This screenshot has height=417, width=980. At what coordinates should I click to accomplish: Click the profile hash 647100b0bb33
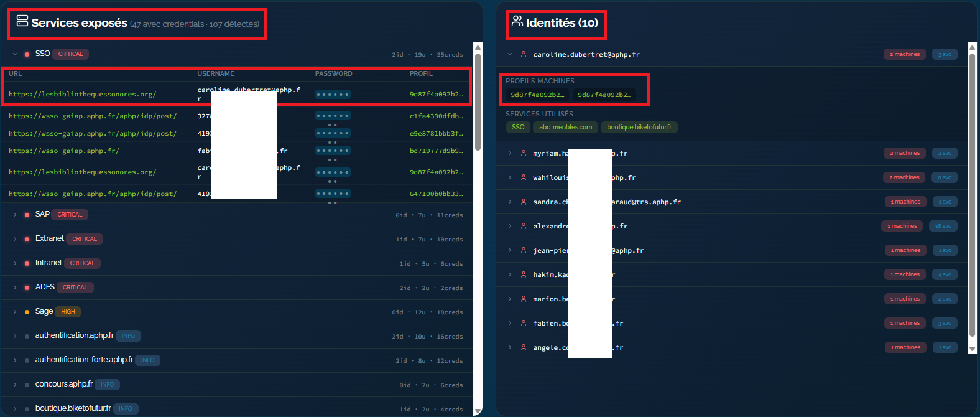click(436, 194)
